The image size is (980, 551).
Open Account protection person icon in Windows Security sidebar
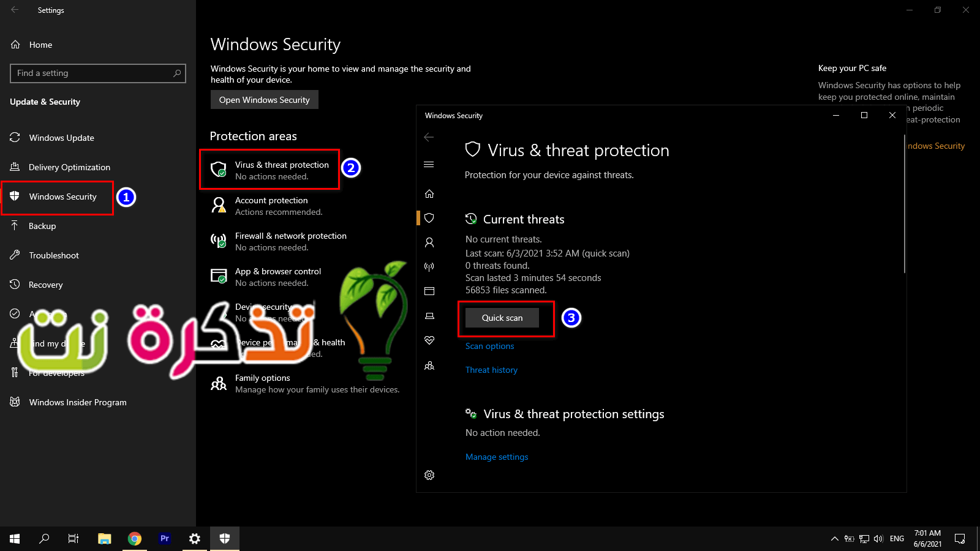429,242
